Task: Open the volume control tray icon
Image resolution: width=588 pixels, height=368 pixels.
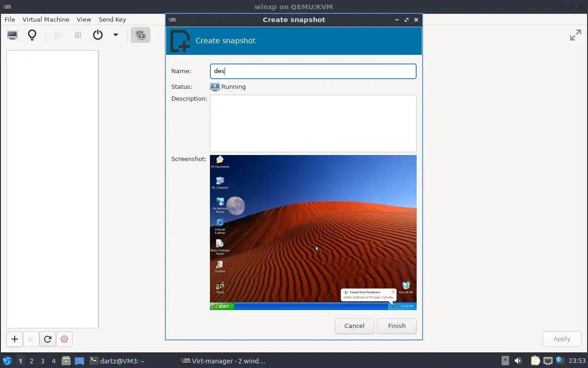Action: [x=518, y=361]
